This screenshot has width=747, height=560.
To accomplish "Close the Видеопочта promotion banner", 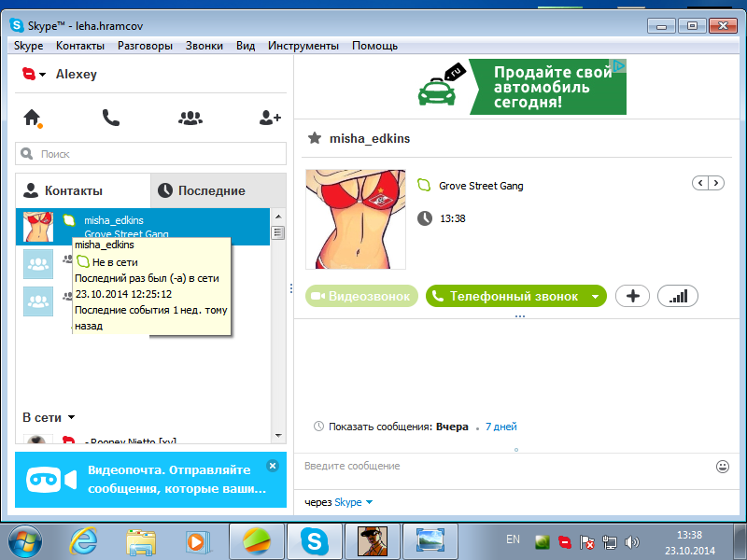I will coord(273,466).
